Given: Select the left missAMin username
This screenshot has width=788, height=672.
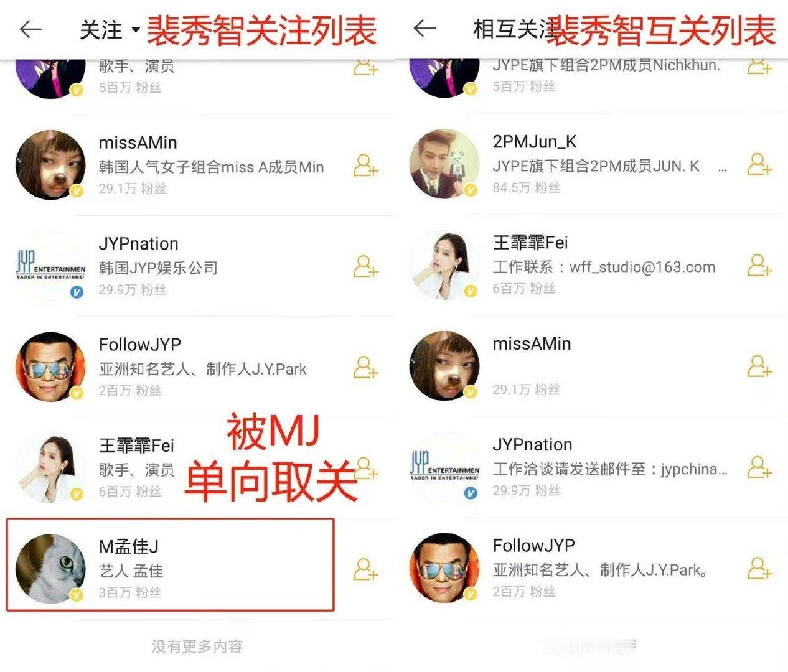Looking at the screenshot, I should pyautogui.click(x=138, y=142).
